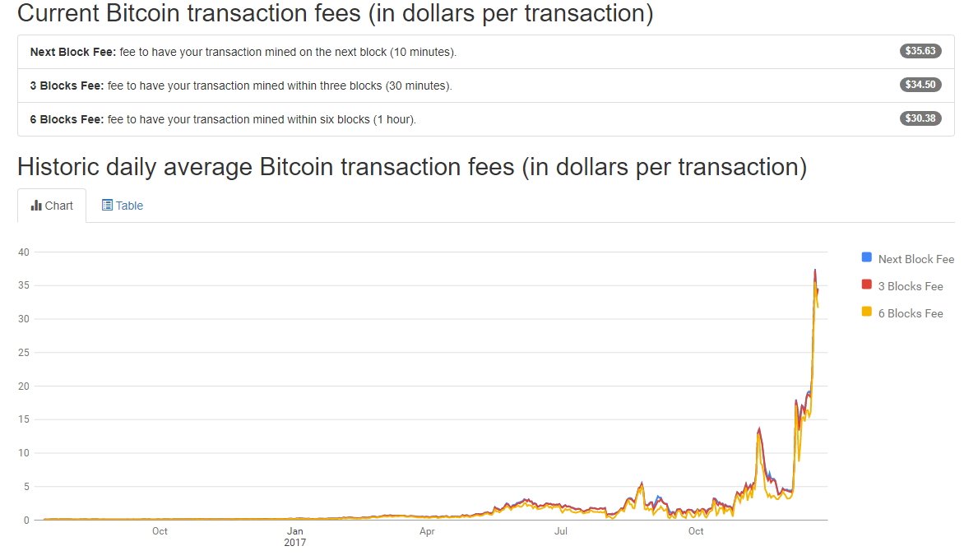Click the "Jan 2017" x-axis label
Image resolution: width=978 pixels, height=560 pixels.
[x=294, y=536]
